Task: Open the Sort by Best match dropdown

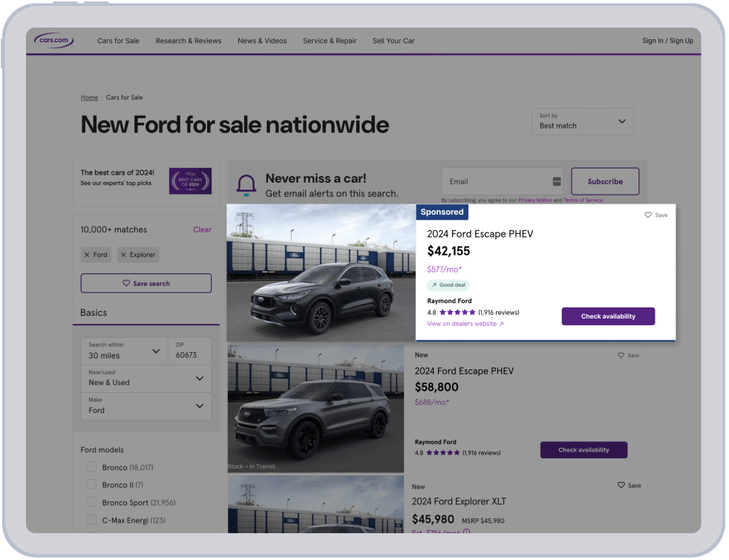Action: [582, 121]
